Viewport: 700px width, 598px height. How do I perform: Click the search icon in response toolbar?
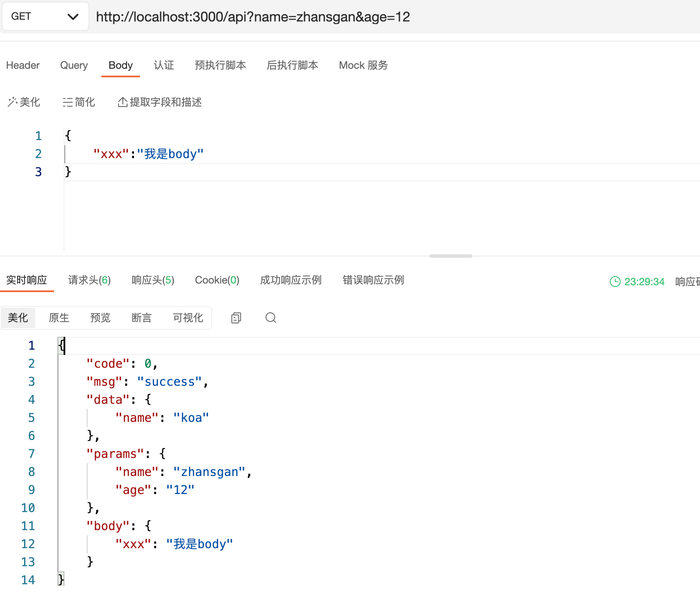[271, 318]
